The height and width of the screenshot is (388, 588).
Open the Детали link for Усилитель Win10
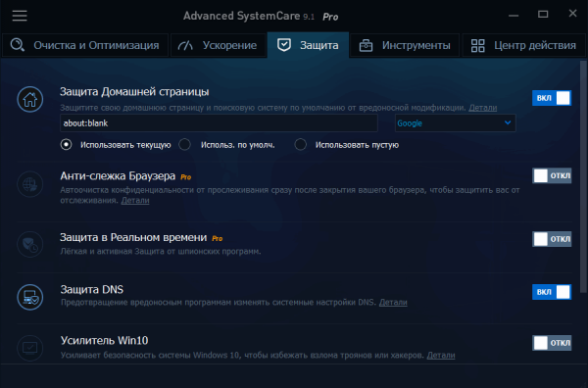tap(441, 355)
